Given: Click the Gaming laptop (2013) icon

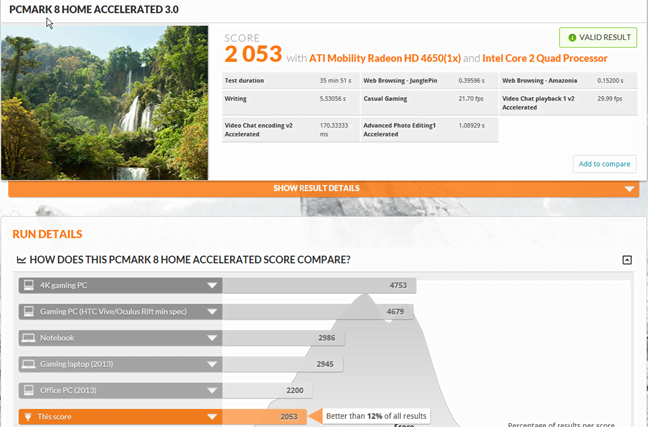Looking at the screenshot, I should pyautogui.click(x=29, y=364).
